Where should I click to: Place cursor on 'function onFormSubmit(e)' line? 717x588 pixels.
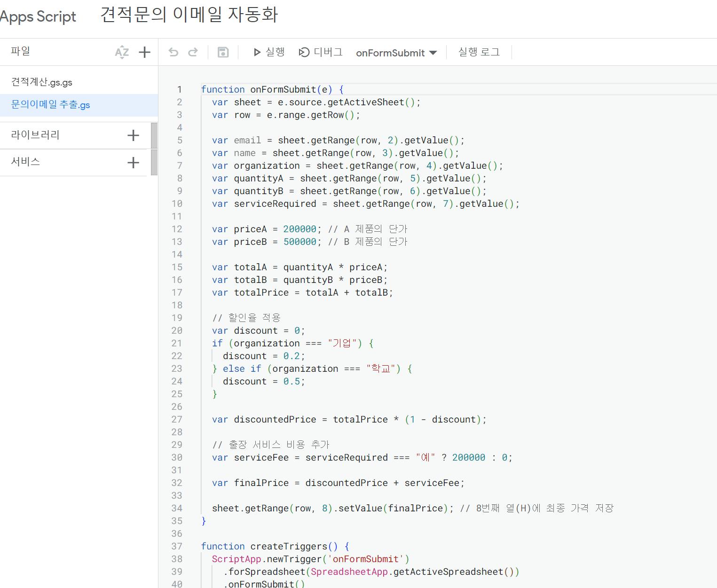point(272,89)
